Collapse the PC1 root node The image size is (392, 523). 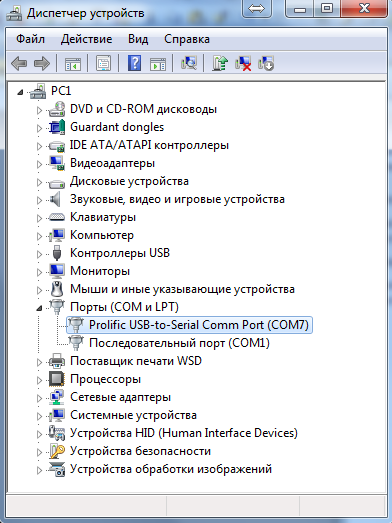20,92
